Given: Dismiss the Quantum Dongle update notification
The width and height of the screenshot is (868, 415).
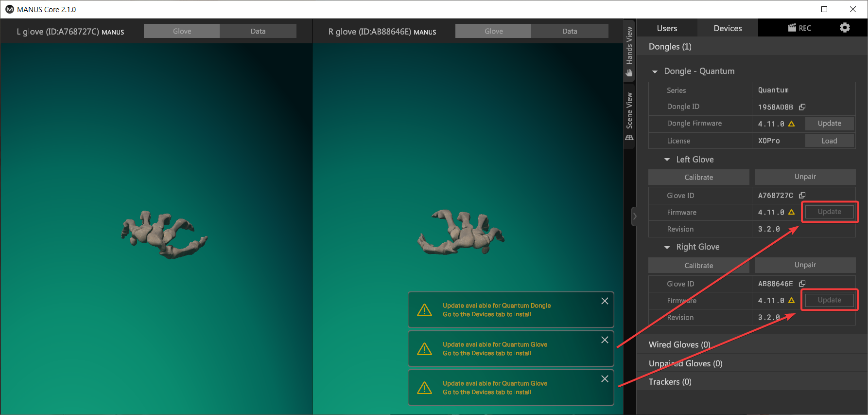Looking at the screenshot, I should point(605,301).
